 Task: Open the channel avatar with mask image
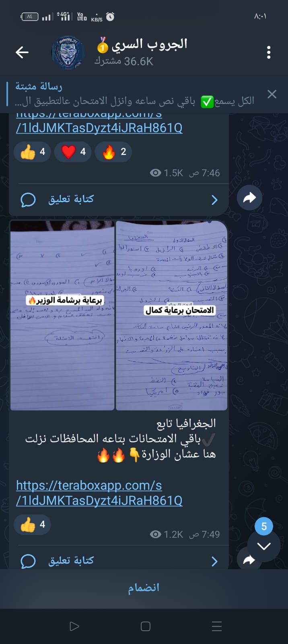68,52
